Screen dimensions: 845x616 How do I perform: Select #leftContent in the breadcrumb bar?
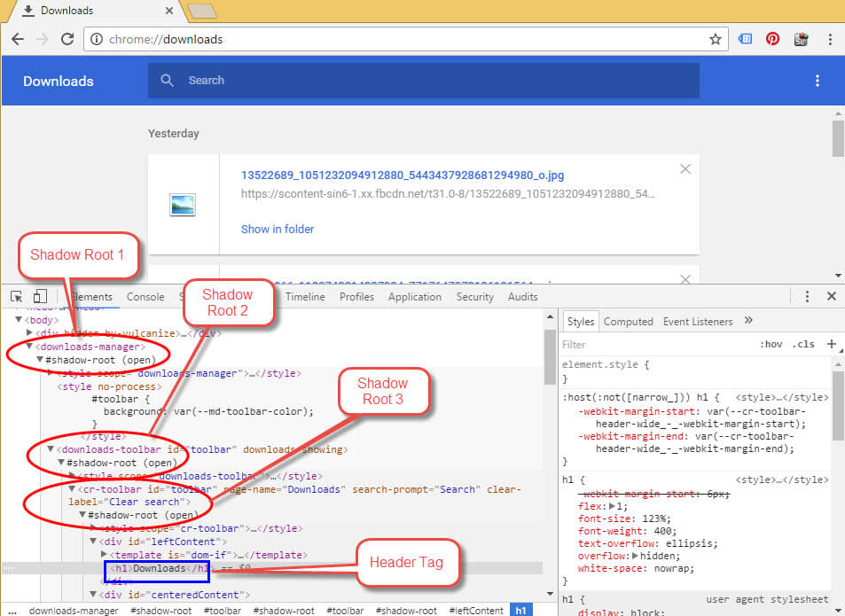coord(476,610)
